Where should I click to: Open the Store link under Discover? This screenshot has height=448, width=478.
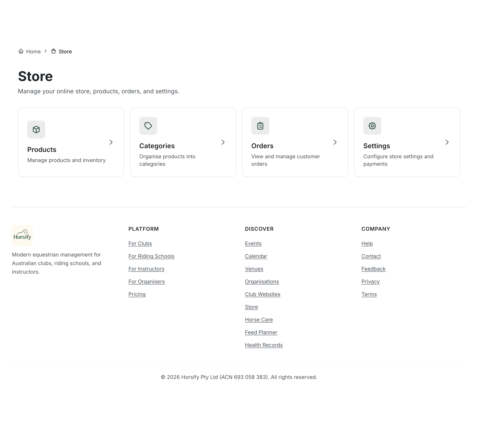[x=252, y=307]
